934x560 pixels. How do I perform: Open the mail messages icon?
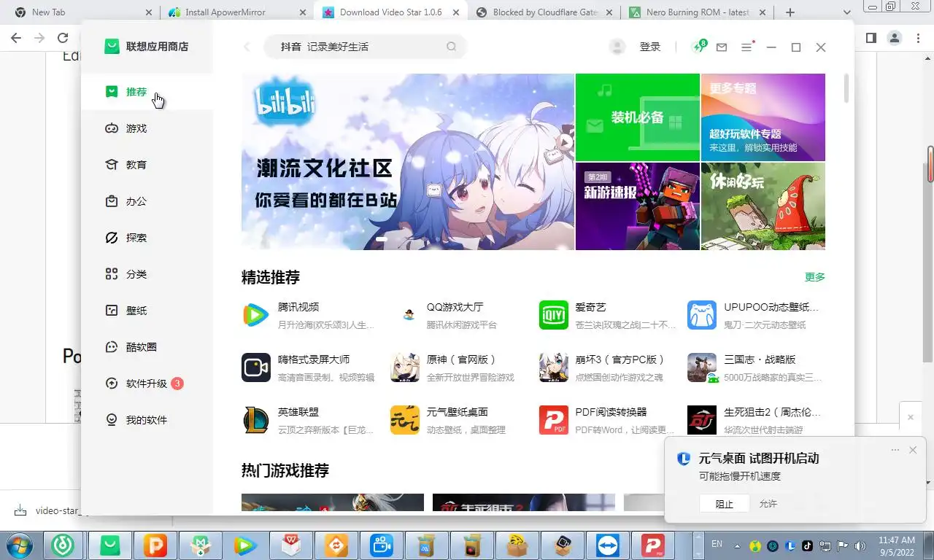tap(722, 47)
